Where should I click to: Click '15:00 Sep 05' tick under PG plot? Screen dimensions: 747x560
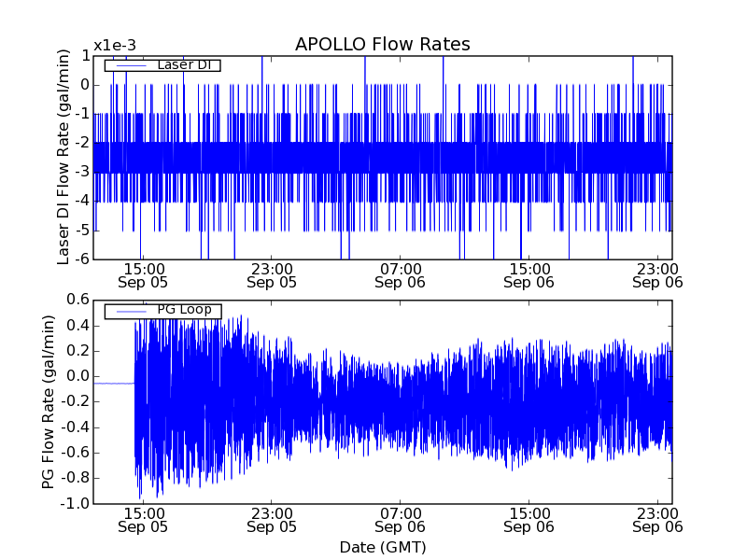pyautogui.click(x=143, y=520)
